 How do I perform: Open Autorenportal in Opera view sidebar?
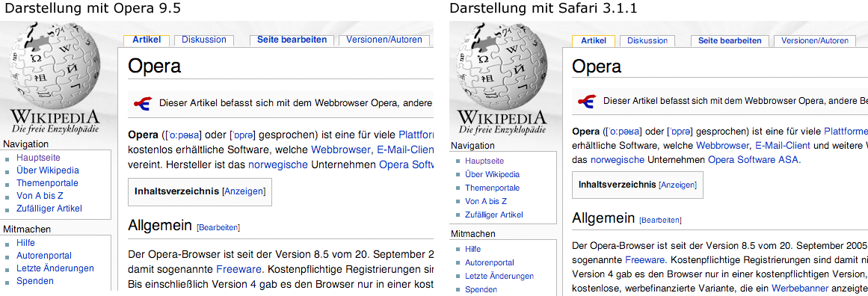(43, 256)
